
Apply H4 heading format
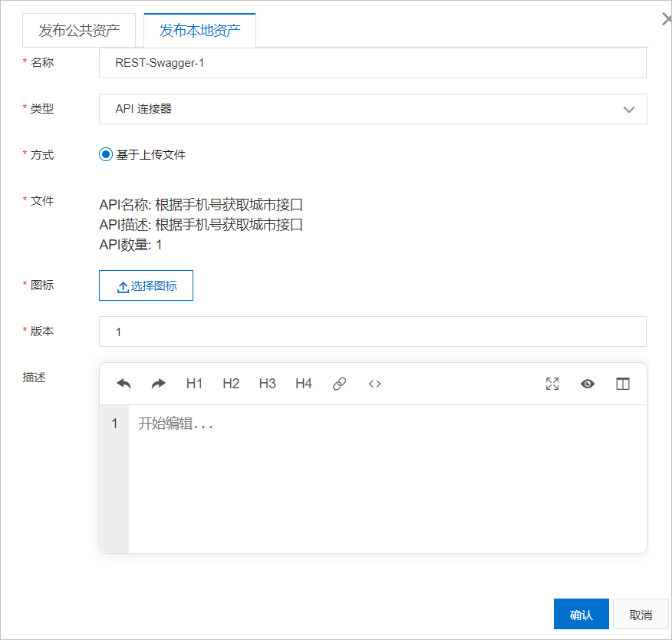pos(304,384)
